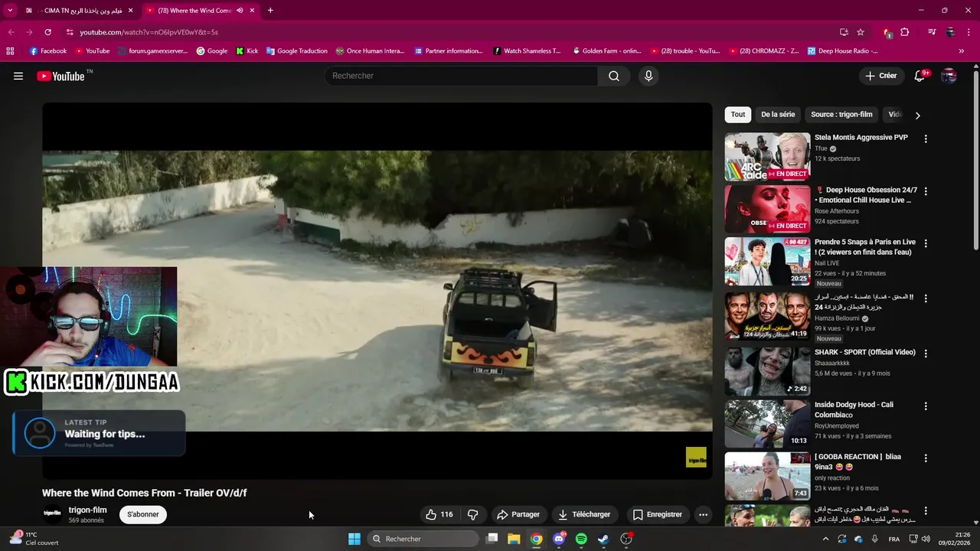This screenshot has height=551, width=980.
Task: Click the Partager button
Action: pyautogui.click(x=518, y=514)
